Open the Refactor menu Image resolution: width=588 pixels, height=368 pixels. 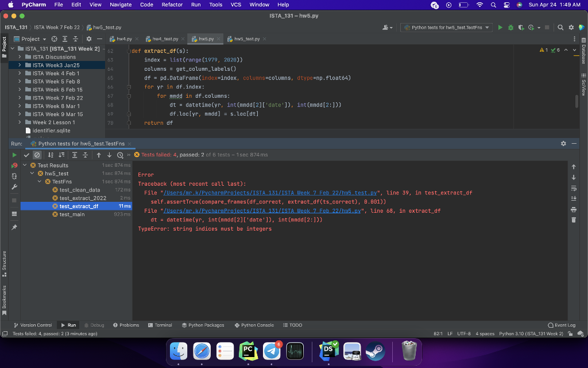(172, 5)
